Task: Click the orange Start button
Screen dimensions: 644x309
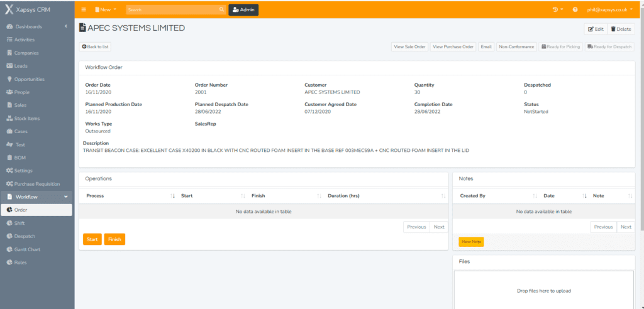Action: [x=92, y=239]
